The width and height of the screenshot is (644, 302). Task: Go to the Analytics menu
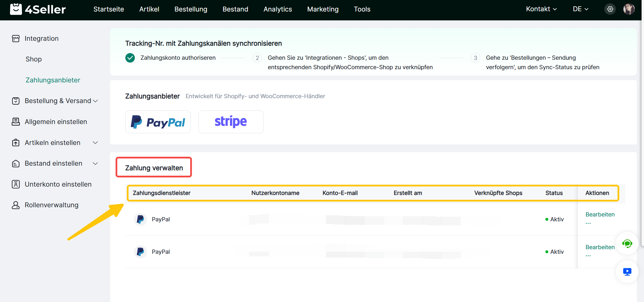(x=277, y=9)
